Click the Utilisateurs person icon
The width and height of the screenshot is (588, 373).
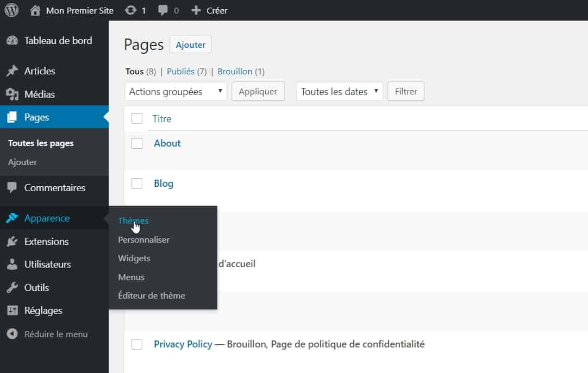[12, 264]
